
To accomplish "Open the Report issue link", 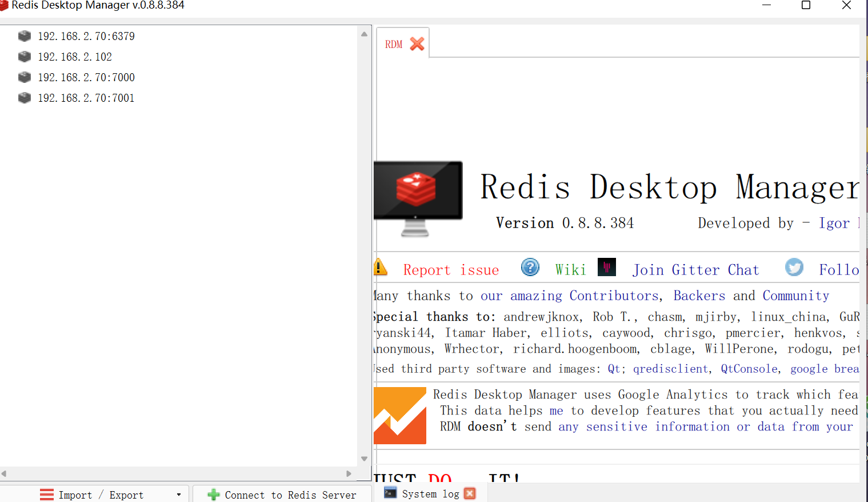I will tap(451, 269).
